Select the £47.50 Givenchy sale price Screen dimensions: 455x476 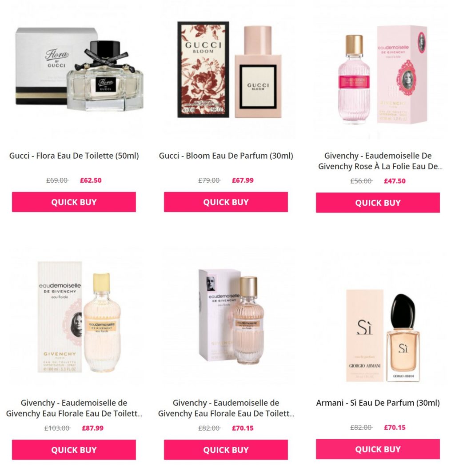(395, 181)
